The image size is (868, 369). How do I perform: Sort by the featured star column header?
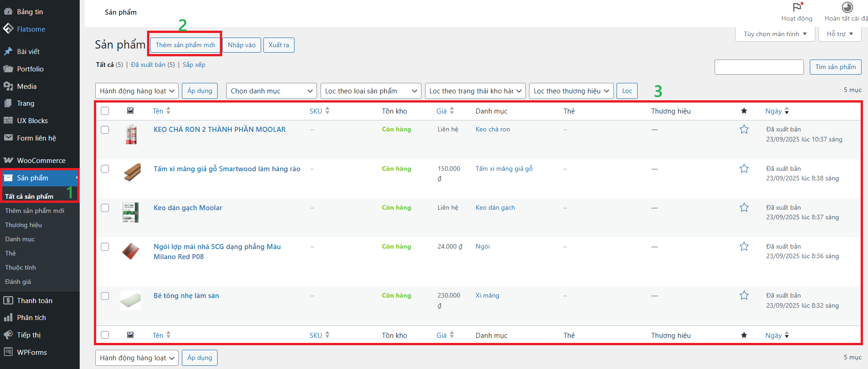744,111
